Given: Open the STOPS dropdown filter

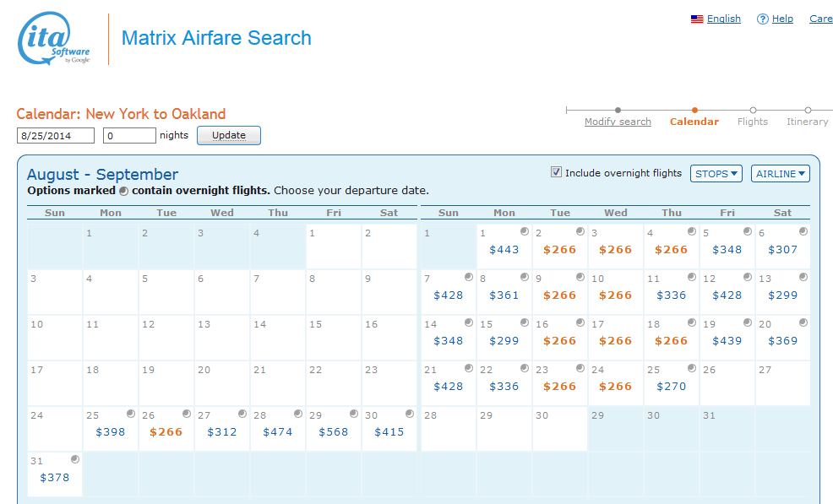Looking at the screenshot, I should click(716, 173).
